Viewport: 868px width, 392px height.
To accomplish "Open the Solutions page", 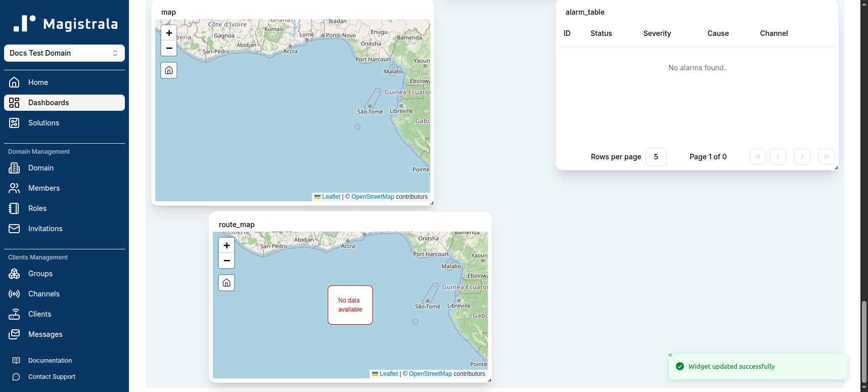I will [64, 123].
